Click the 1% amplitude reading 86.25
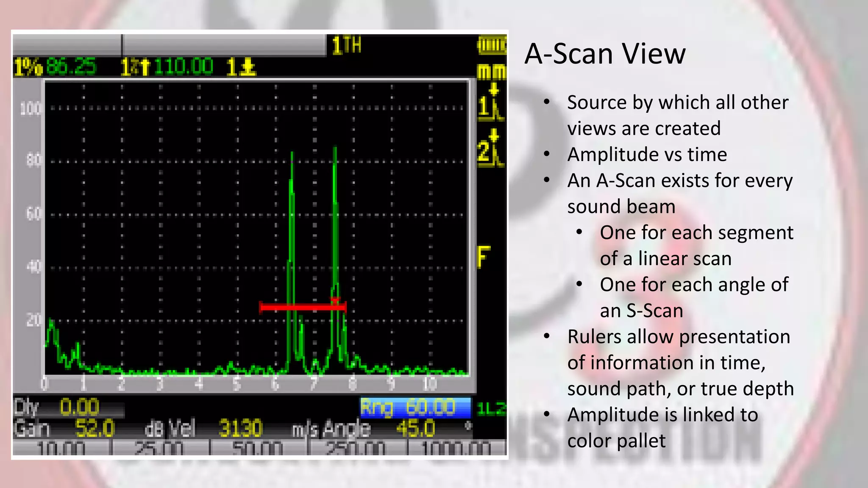The height and width of the screenshot is (488, 868). (x=56, y=67)
